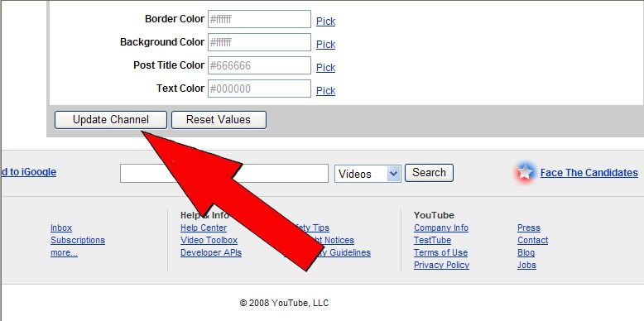Open the Contact link
644x321 pixels.
533,240
